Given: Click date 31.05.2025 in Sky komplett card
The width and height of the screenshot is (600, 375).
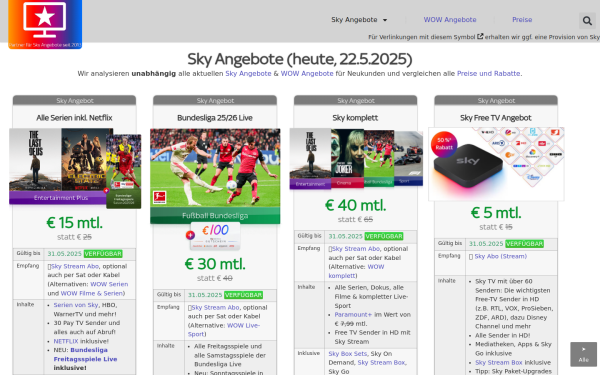Looking at the screenshot, I should (x=345, y=236).
